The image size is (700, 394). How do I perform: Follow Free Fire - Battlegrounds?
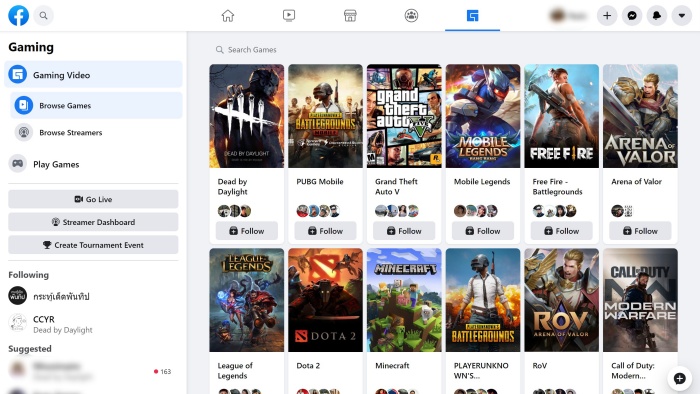tap(562, 231)
